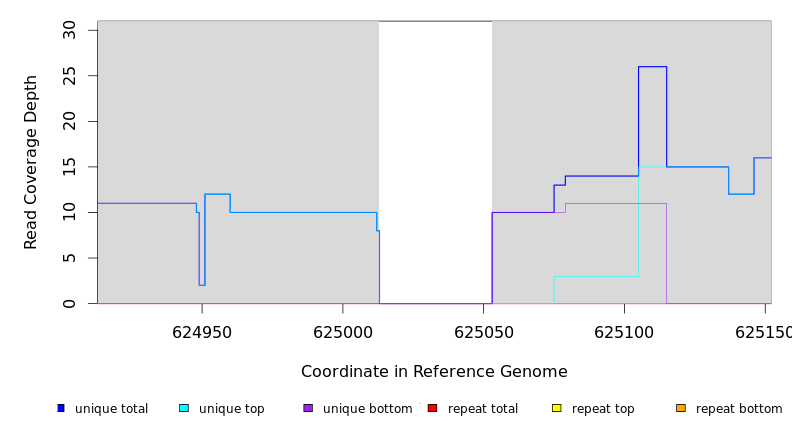Click the 15 y-axis tick label
The image size is (792, 432).
point(69,167)
